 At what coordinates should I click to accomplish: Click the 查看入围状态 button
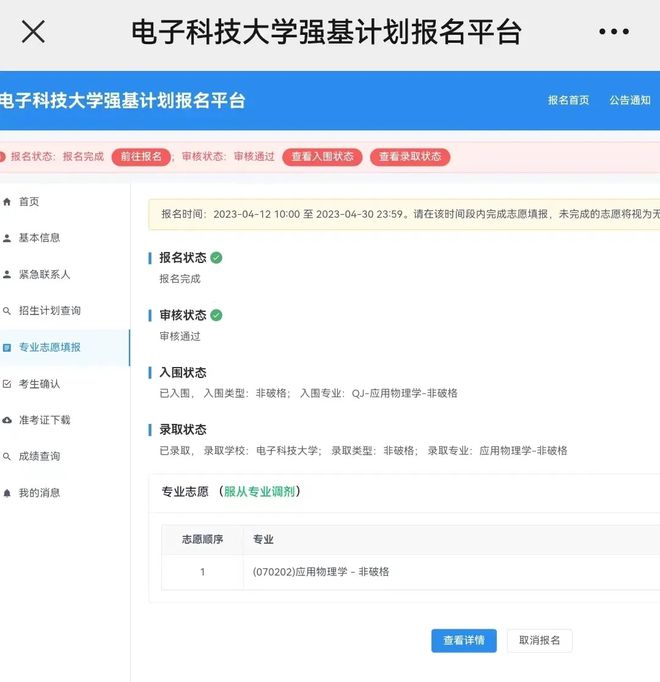click(322, 157)
